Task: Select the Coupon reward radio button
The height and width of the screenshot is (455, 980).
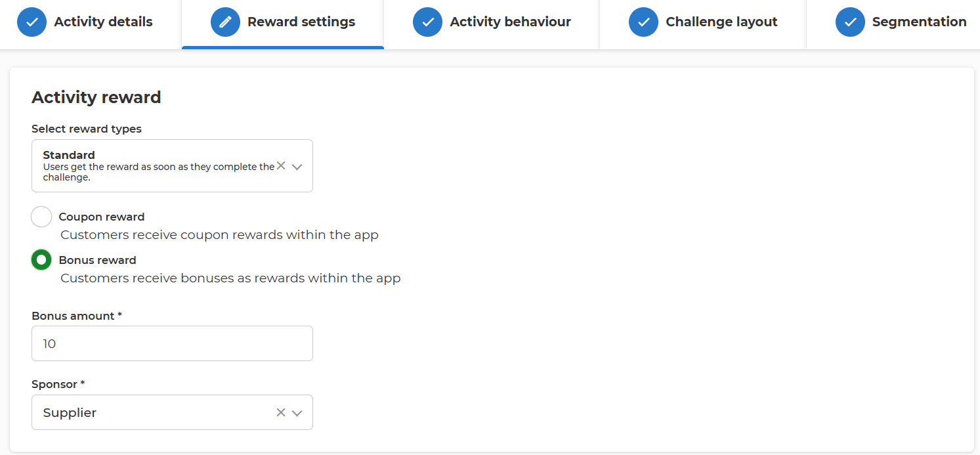Action: (41, 217)
